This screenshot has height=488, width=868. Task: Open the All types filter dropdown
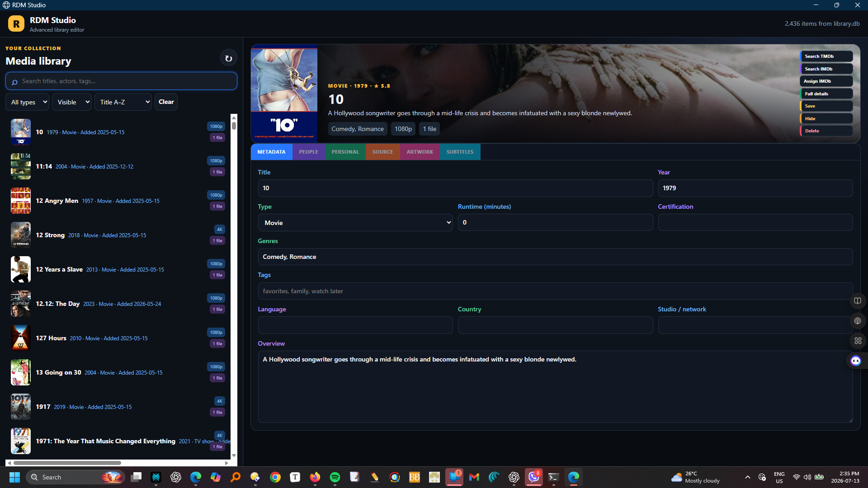28,102
